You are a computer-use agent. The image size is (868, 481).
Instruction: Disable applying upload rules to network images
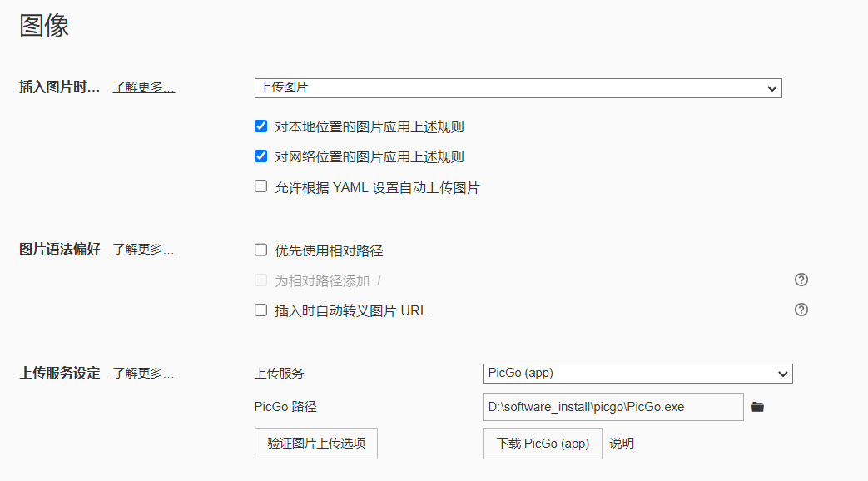(x=260, y=156)
